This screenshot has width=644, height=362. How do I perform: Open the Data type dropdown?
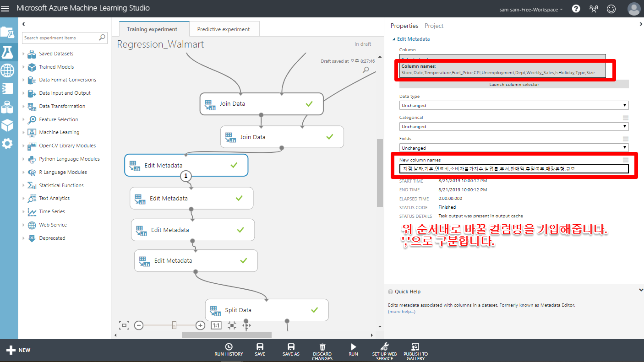[x=514, y=105]
